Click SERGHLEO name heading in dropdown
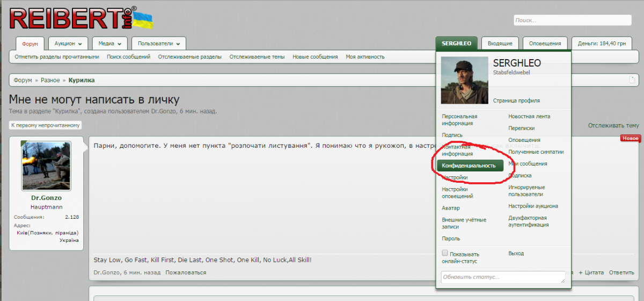The width and height of the screenshot is (644, 301). coord(517,63)
